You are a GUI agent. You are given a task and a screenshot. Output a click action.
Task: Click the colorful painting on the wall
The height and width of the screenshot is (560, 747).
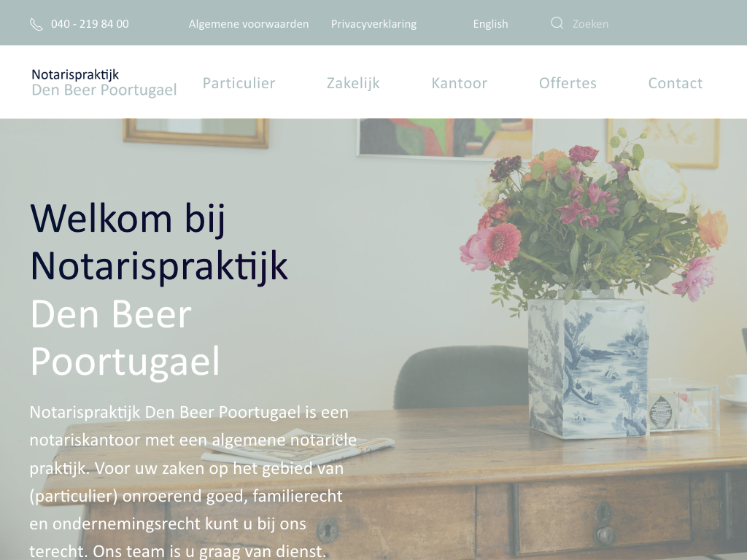445,137
